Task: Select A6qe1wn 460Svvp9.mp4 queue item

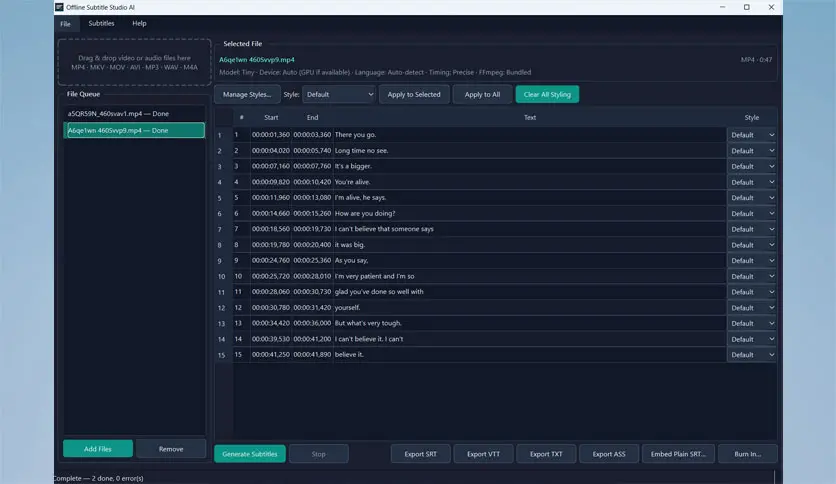Action: click(134, 130)
